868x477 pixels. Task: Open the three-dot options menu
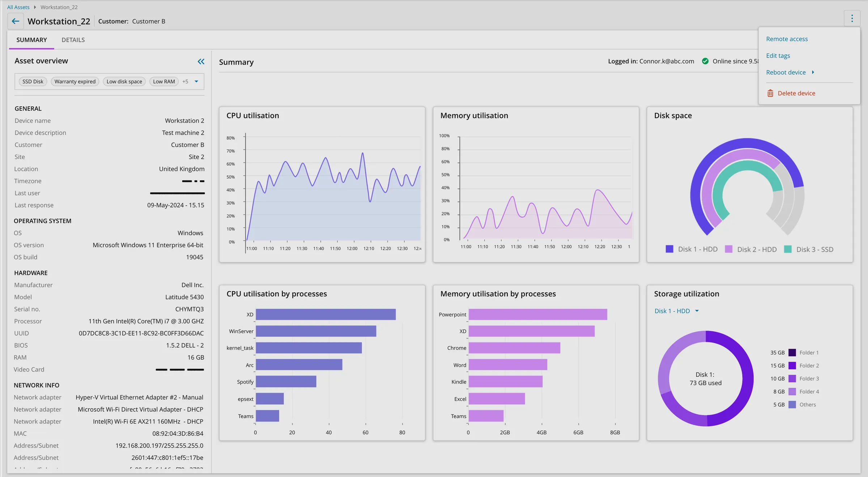(x=852, y=18)
